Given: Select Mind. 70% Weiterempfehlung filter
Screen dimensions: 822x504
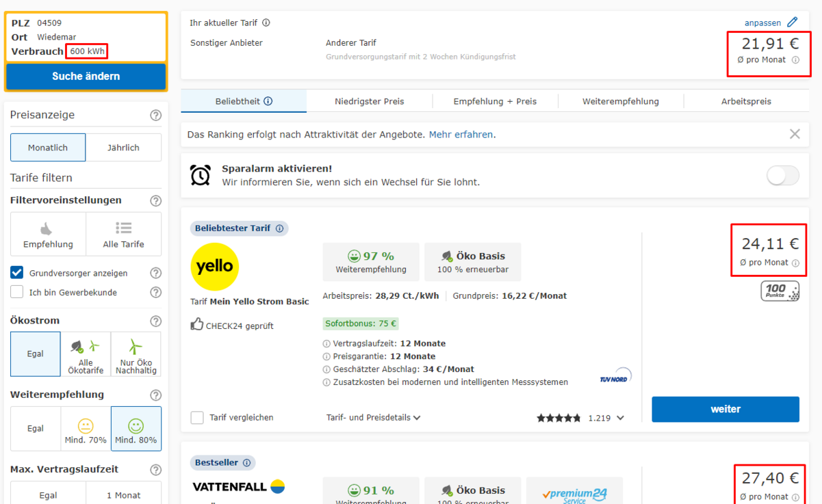Looking at the screenshot, I should point(86,429).
